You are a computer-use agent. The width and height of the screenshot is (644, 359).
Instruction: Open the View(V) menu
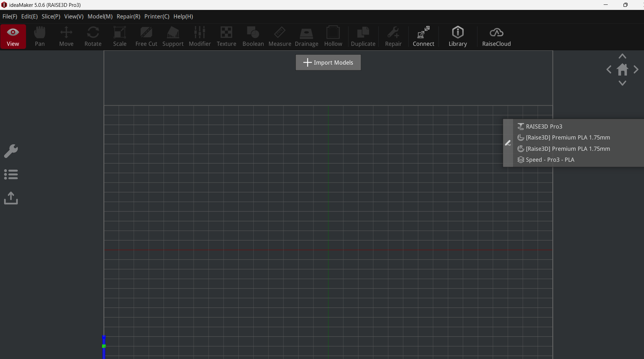click(74, 16)
